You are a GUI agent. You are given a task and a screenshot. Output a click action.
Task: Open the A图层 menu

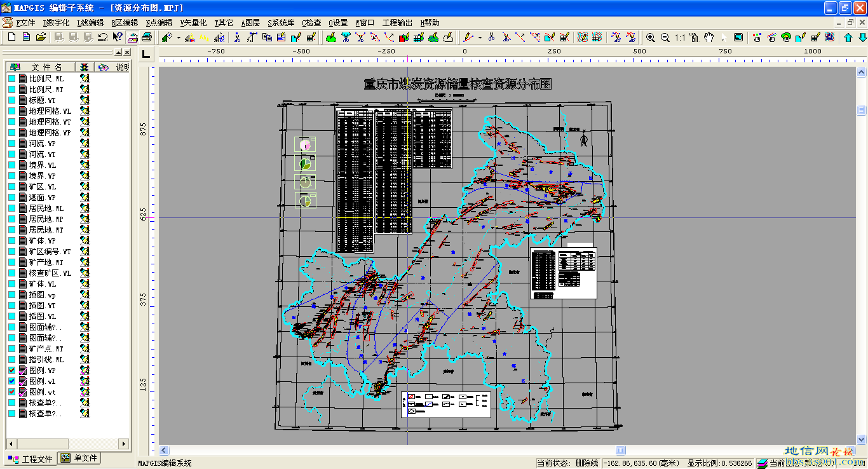[x=250, y=22]
